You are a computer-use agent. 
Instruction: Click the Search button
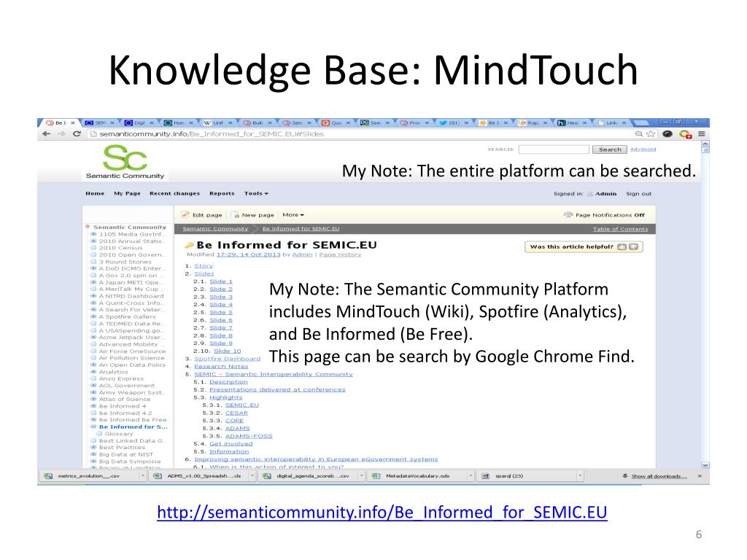610,149
